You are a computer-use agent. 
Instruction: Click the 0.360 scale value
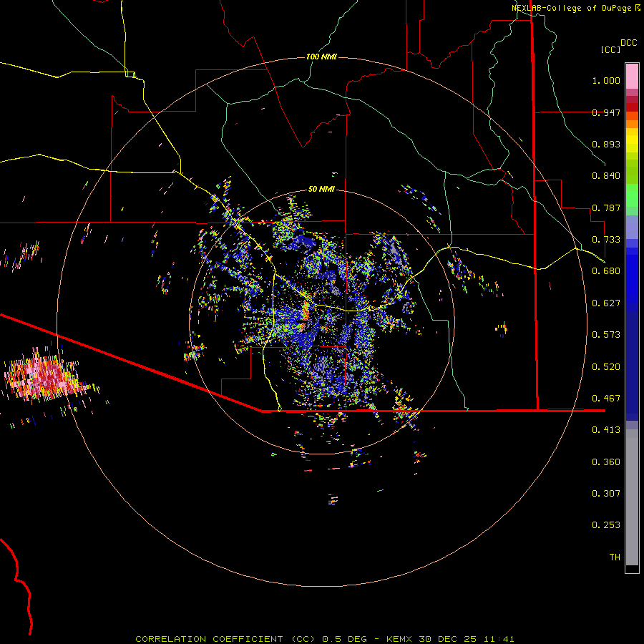[606, 462]
